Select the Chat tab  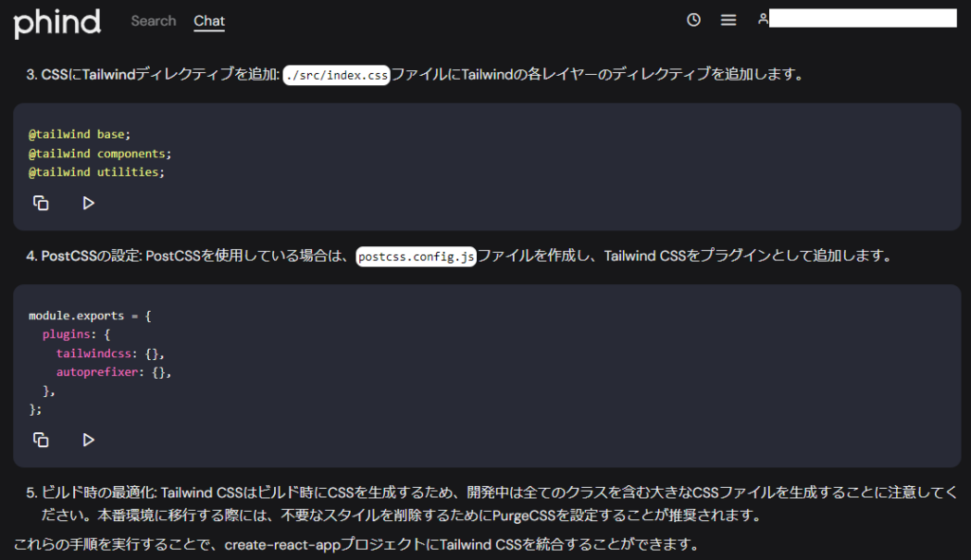(210, 21)
